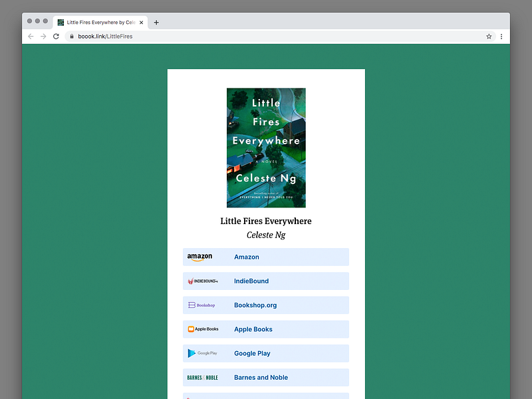Screen dimensions: 532x399
Task: Select the Little Fires Everywhere browser tab
Action: pos(100,23)
